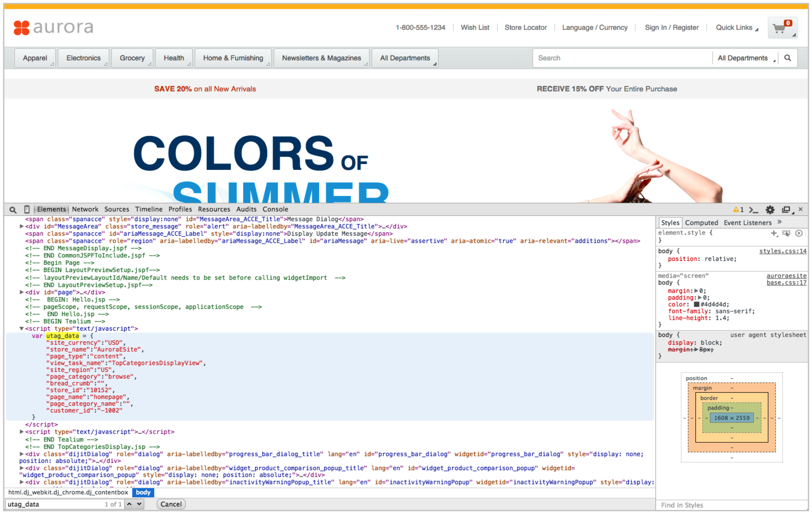Screen dimensions: 812x514
Task: Open the Sign In / Register link
Action: point(671,28)
